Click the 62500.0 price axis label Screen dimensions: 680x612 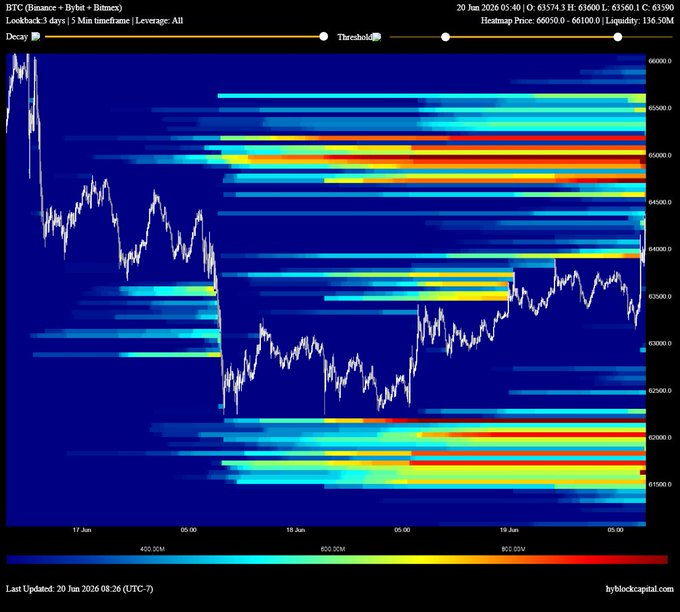click(x=660, y=390)
